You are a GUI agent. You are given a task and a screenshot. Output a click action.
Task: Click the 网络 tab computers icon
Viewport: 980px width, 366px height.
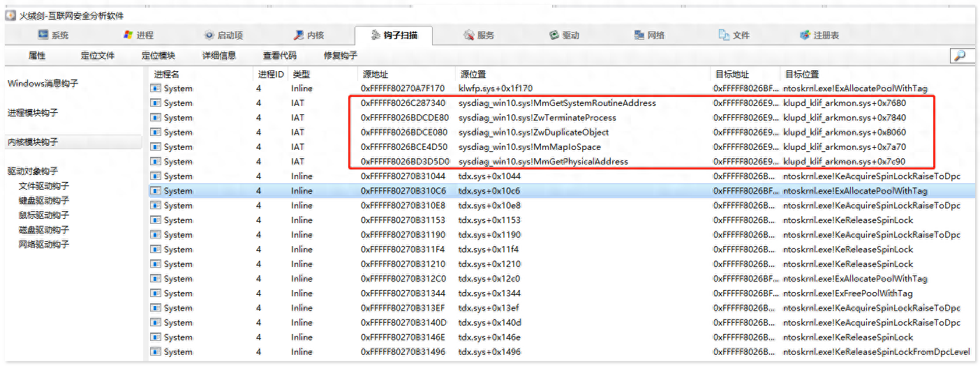point(639,35)
